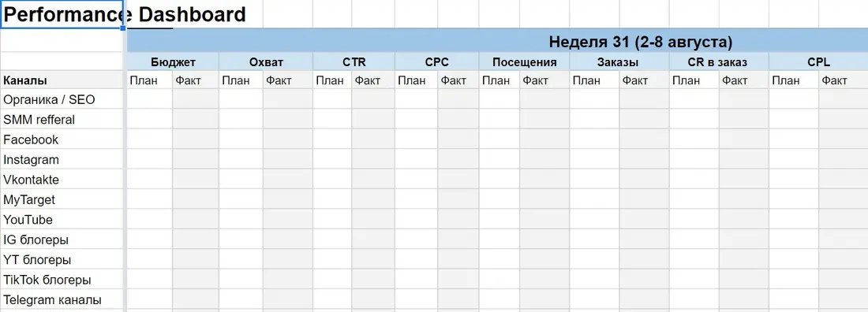Click the Бюджет План cell for Facebook
Image resolution: width=868 pixels, height=312 pixels.
point(150,139)
